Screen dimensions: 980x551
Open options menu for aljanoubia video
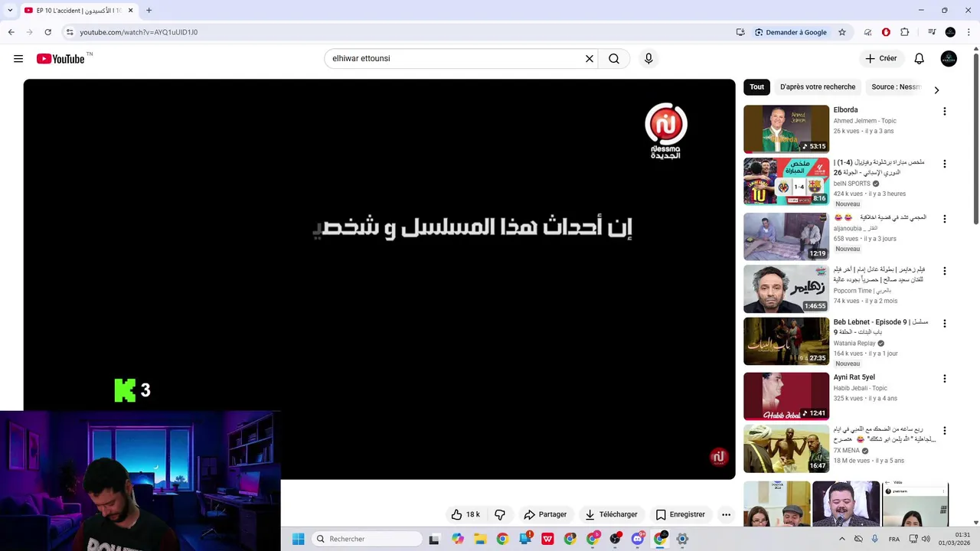click(944, 219)
